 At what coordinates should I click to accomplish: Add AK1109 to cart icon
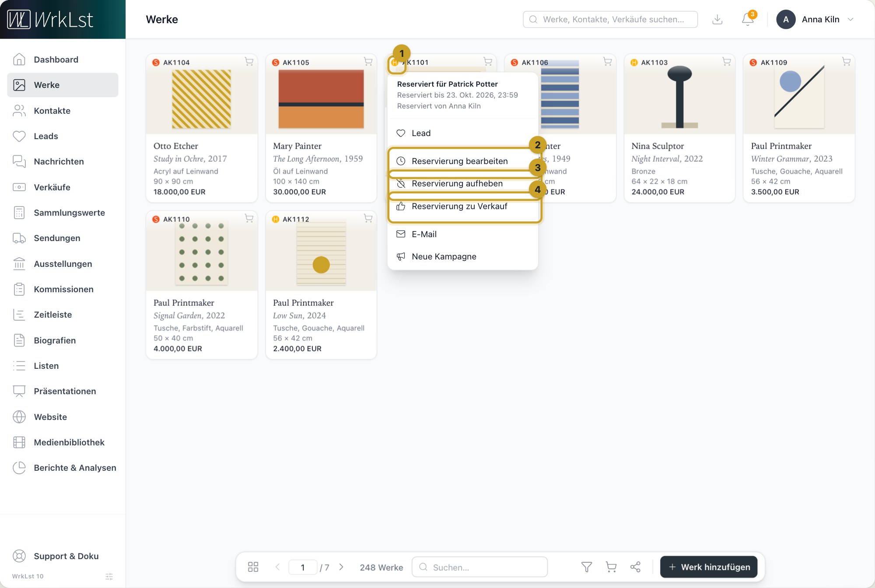847,62
